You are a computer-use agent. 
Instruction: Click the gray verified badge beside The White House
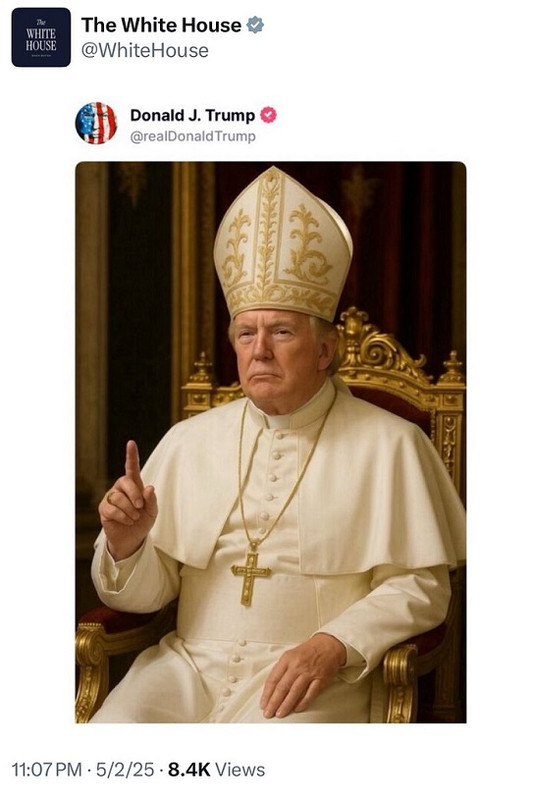(x=255, y=25)
